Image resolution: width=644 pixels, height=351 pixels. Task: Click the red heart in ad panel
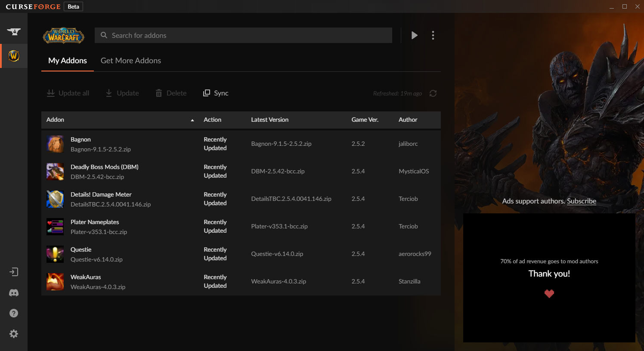pos(549,294)
